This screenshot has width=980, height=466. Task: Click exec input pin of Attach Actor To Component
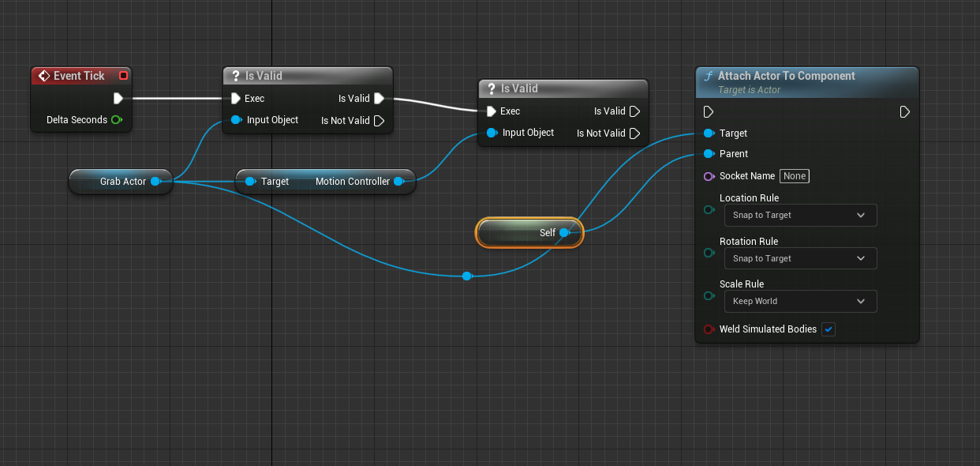(x=709, y=112)
